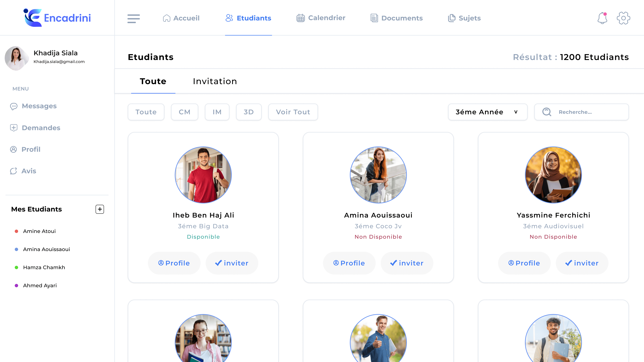Image resolution: width=644 pixels, height=362 pixels.
Task: Click the Résultat 1200 Etudiants count
Action: (x=571, y=57)
